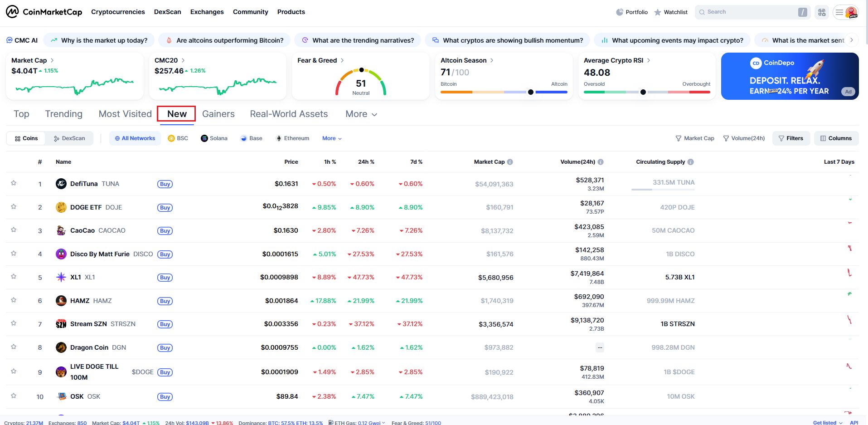Switch to Gainers tab
This screenshot has width=868, height=425.
tap(218, 114)
